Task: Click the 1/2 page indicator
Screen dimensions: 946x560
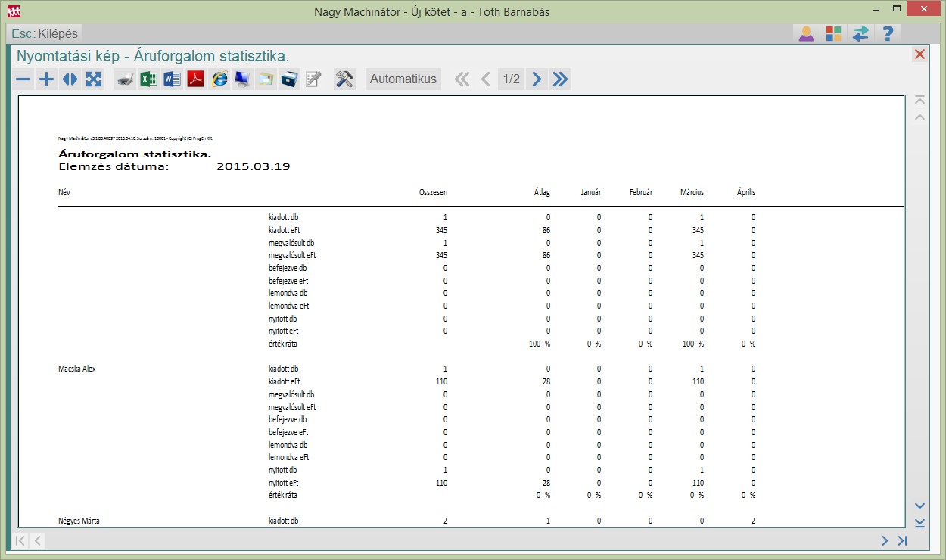Action: click(512, 79)
